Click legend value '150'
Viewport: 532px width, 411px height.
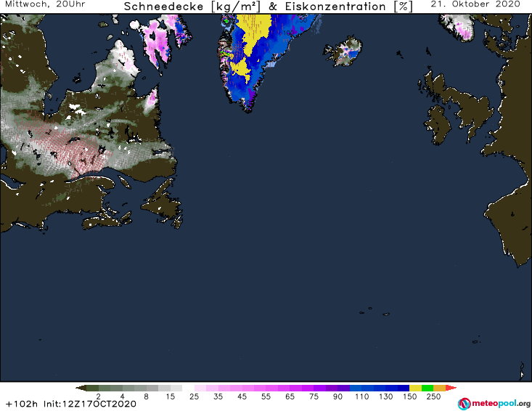point(409,396)
